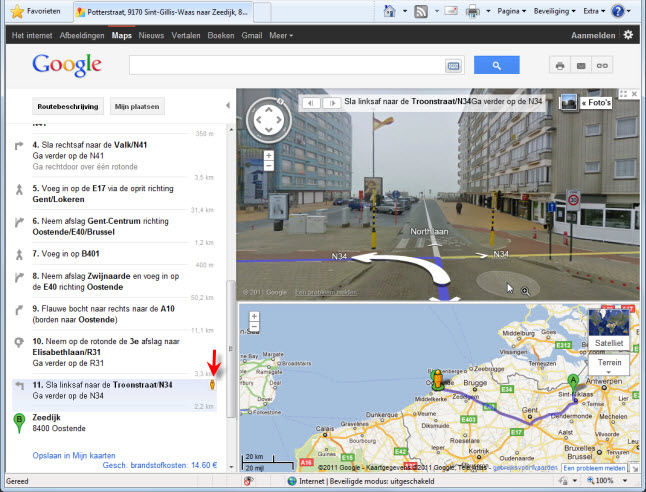Select Maps in Google bar

pos(122,35)
